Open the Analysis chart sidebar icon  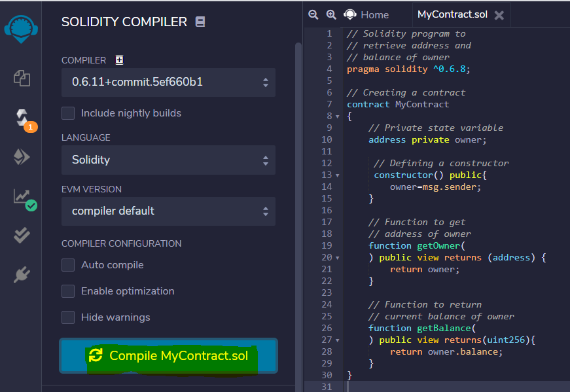[x=22, y=196]
